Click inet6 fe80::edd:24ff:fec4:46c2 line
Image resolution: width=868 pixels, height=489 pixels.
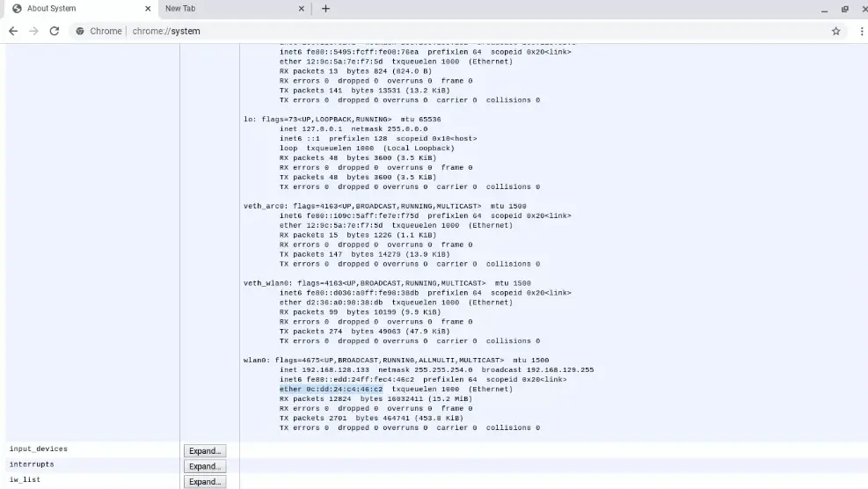click(423, 379)
